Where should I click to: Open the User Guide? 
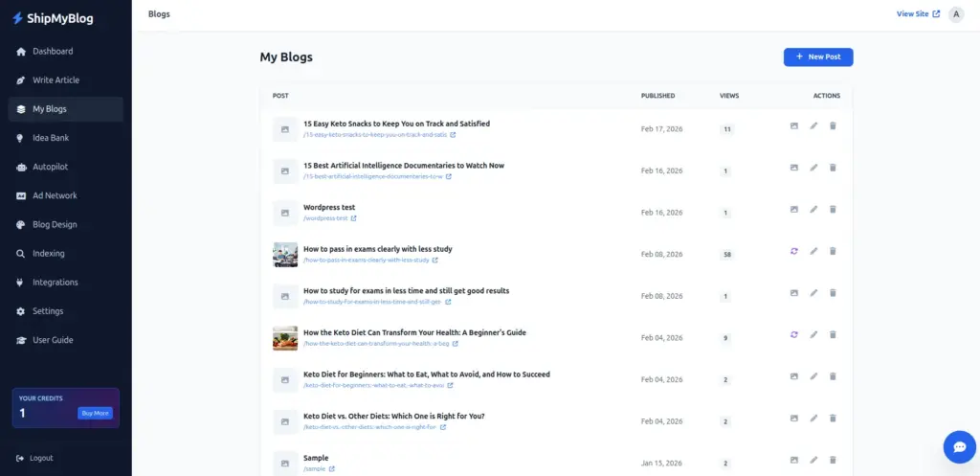click(66, 340)
